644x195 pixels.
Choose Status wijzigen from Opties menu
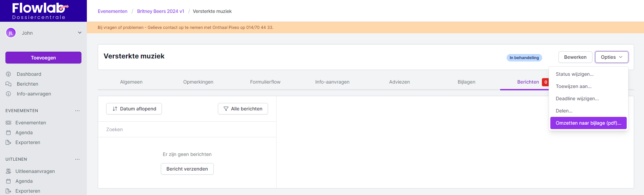[x=574, y=74]
